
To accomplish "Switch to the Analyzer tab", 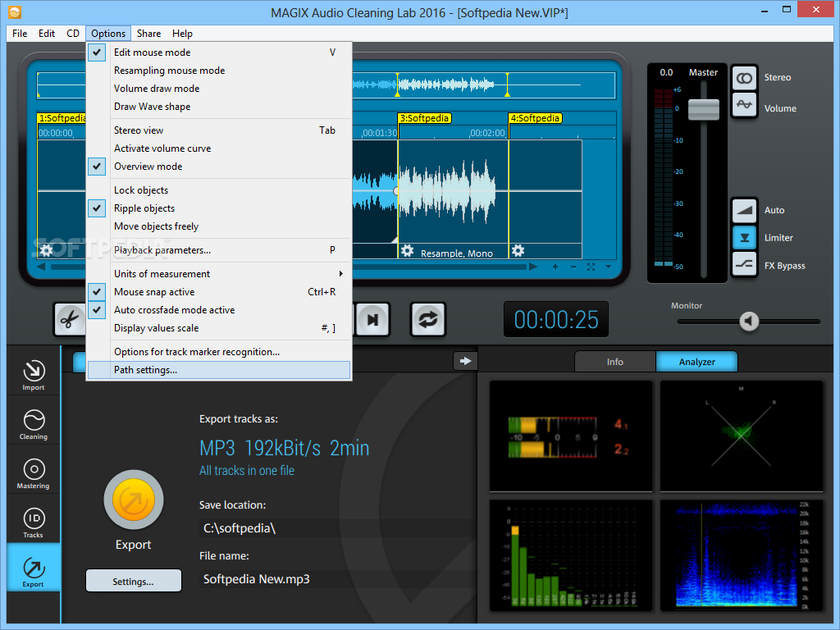I will point(697,362).
